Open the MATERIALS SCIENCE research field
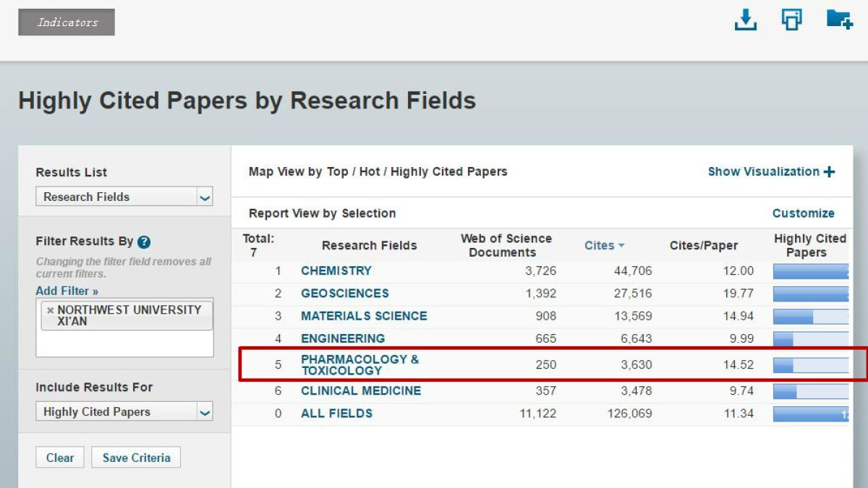868x488 pixels. pyautogui.click(x=364, y=316)
